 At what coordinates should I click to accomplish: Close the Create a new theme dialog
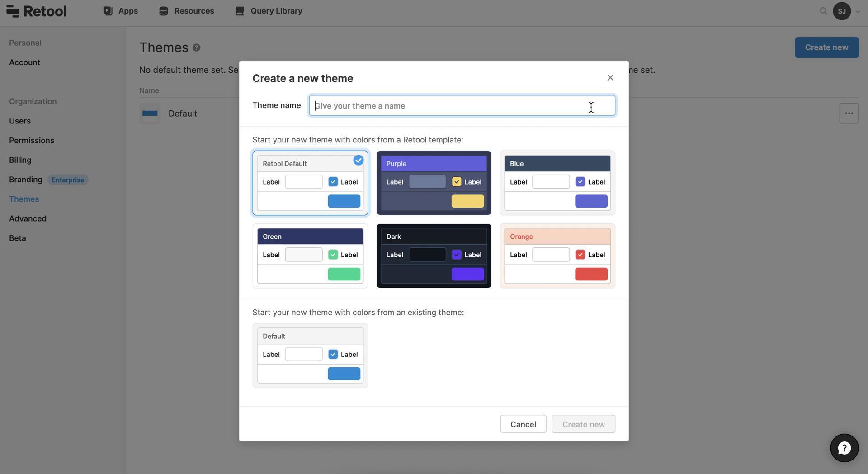point(610,78)
